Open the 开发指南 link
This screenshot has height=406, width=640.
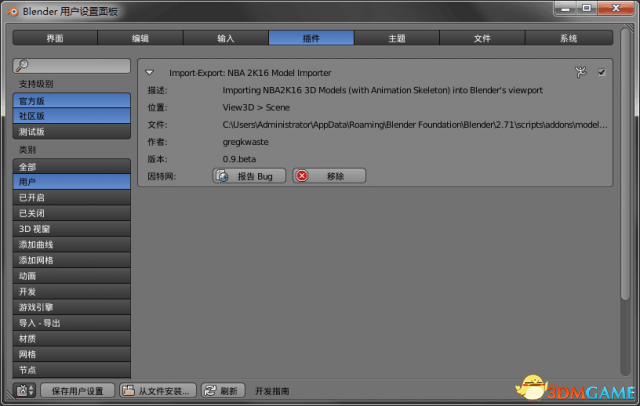[x=272, y=391]
